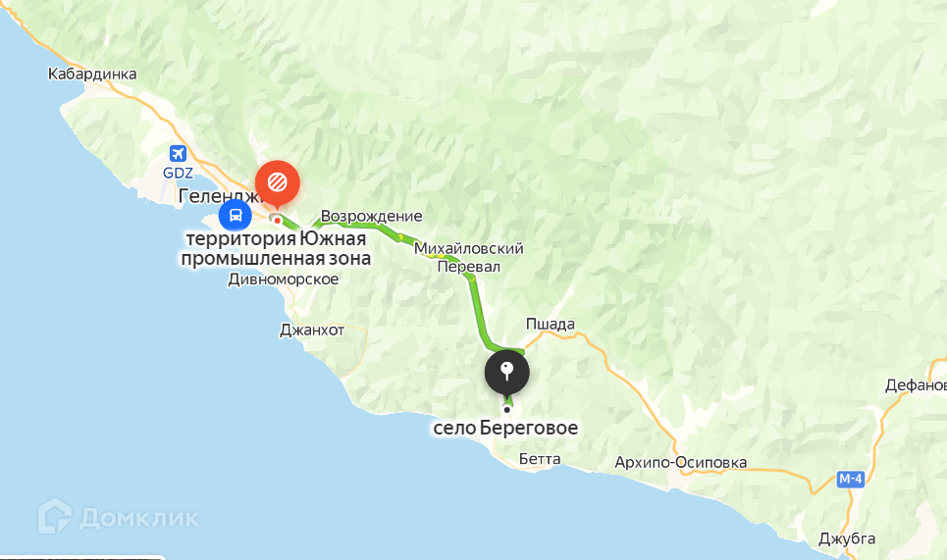Click the black location pin marker

pos(507,374)
